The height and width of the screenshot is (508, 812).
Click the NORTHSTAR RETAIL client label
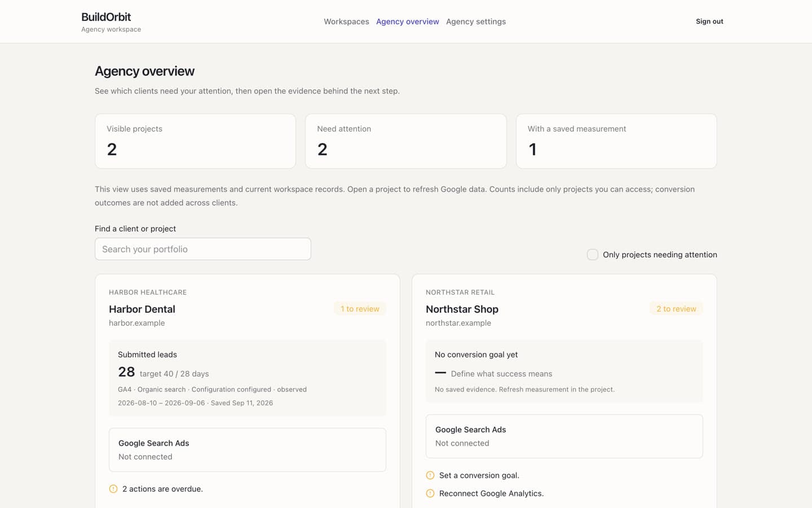pyautogui.click(x=460, y=292)
